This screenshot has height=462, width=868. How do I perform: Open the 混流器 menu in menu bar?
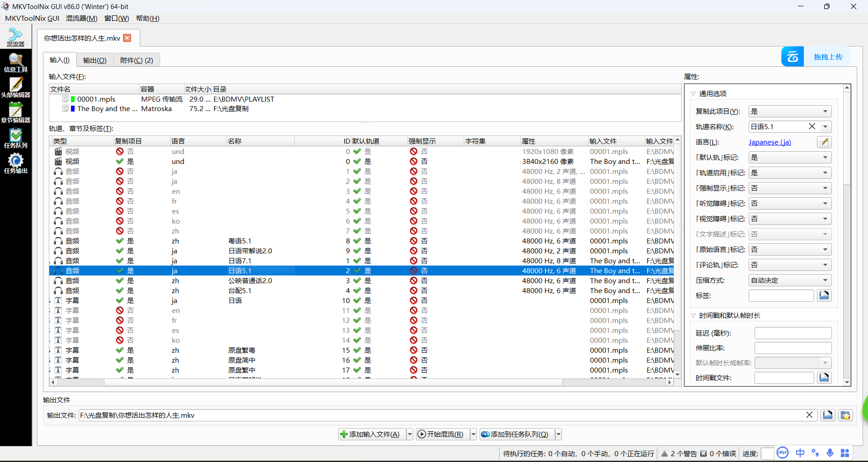click(x=81, y=19)
